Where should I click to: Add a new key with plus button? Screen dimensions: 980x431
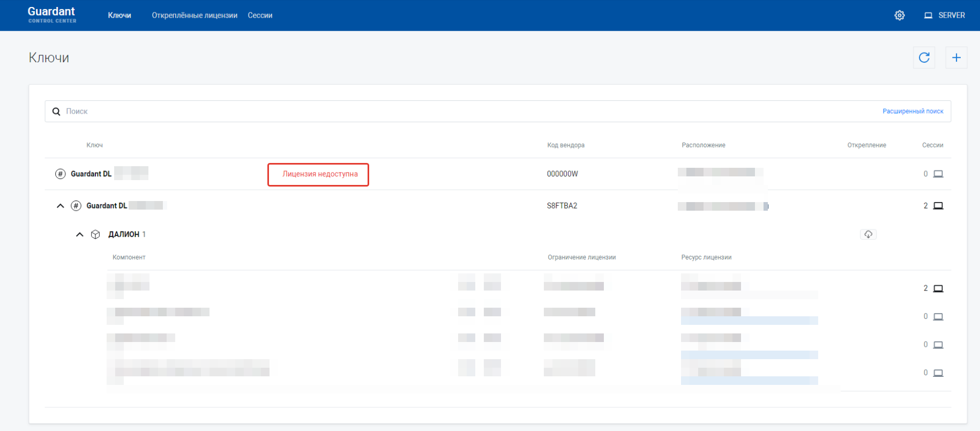coord(956,57)
